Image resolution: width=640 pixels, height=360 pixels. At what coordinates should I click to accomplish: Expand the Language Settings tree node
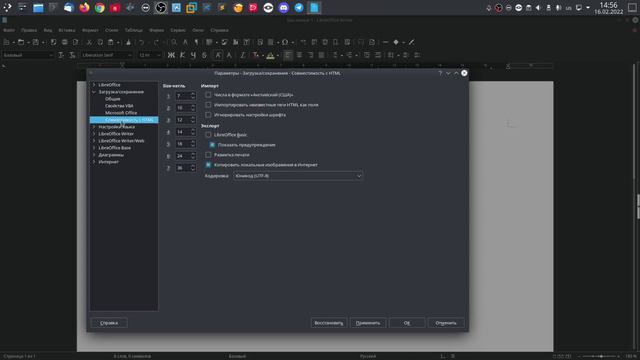coord(94,127)
